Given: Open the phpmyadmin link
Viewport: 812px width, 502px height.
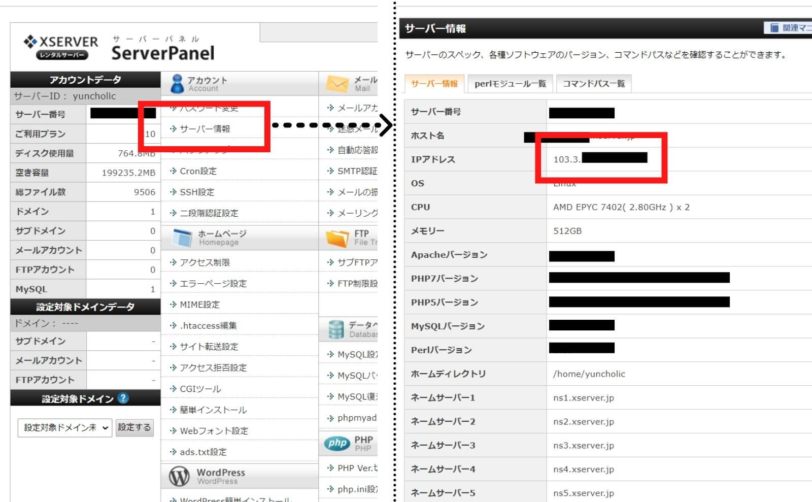Looking at the screenshot, I should [357, 418].
